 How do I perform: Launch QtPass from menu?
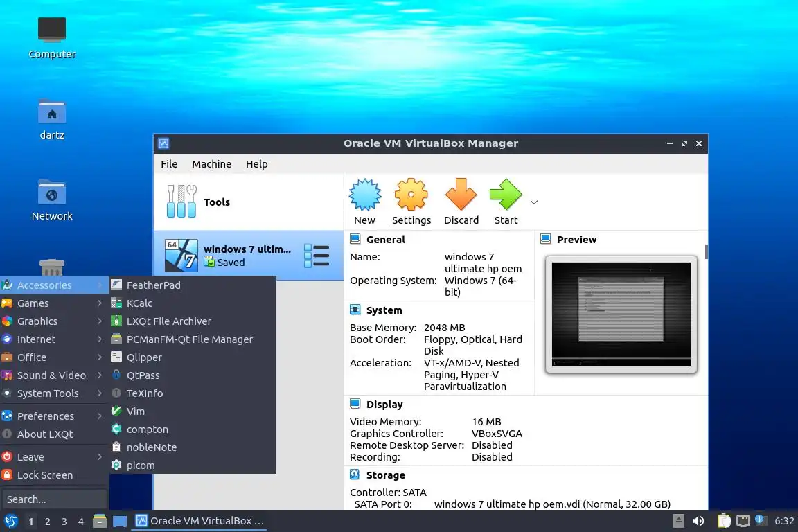tap(193, 375)
